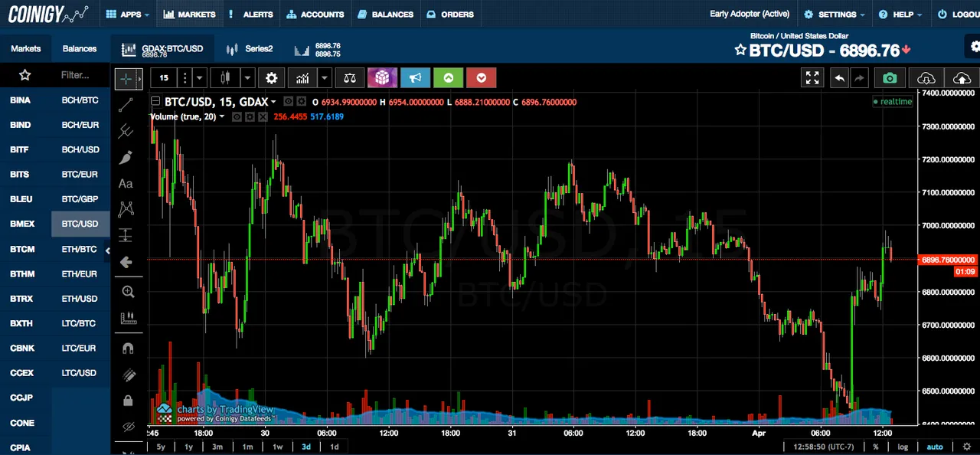980x455 pixels.
Task: Open the indicators dropdown arrow
Action: 325,78
